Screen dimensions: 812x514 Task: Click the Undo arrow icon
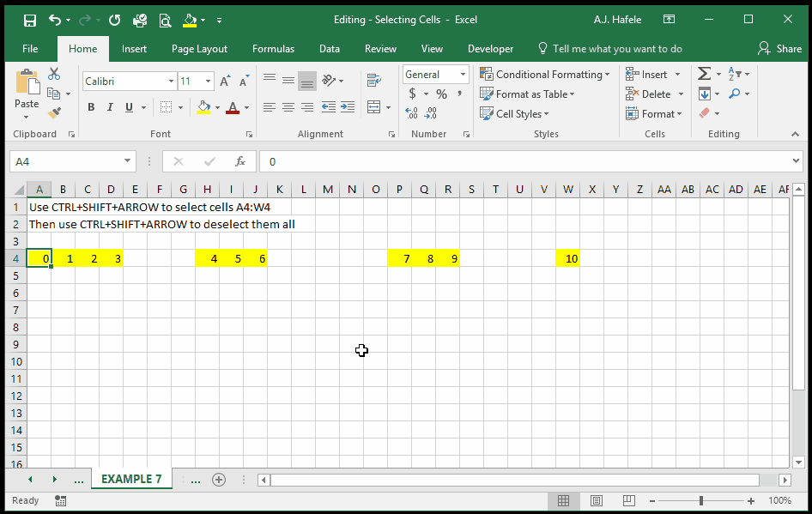55,20
